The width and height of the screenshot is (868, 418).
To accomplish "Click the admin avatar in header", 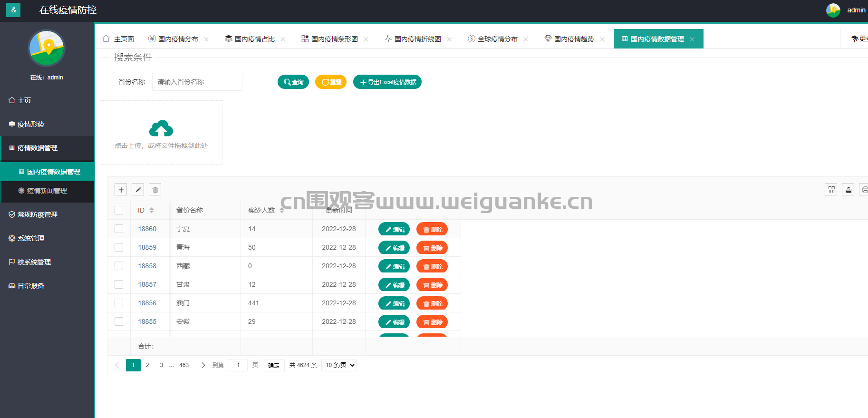I will [x=833, y=10].
